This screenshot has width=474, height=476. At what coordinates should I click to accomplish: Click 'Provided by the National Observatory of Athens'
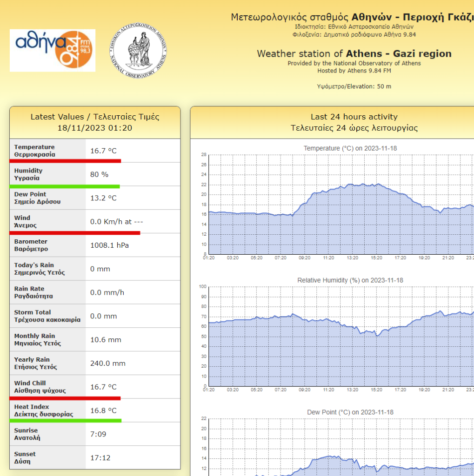tap(354, 63)
